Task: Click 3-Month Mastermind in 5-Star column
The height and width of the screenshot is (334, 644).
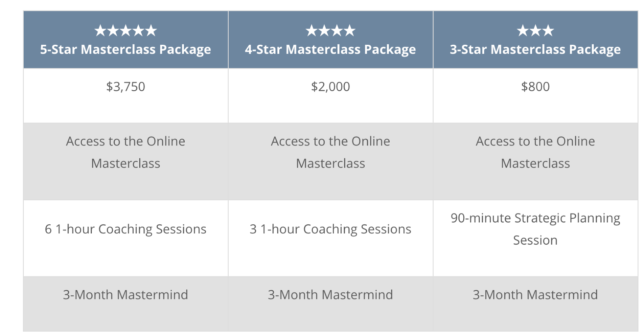Action: pyautogui.click(x=126, y=304)
